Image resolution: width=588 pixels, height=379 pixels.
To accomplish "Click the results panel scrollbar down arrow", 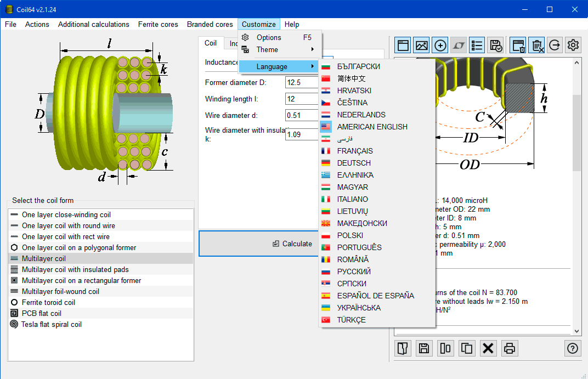I will point(576,331).
